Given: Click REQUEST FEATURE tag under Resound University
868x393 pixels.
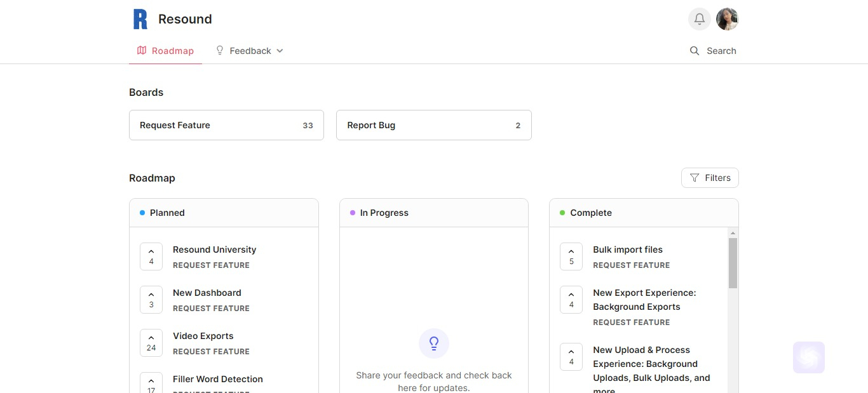Looking at the screenshot, I should 211,265.
